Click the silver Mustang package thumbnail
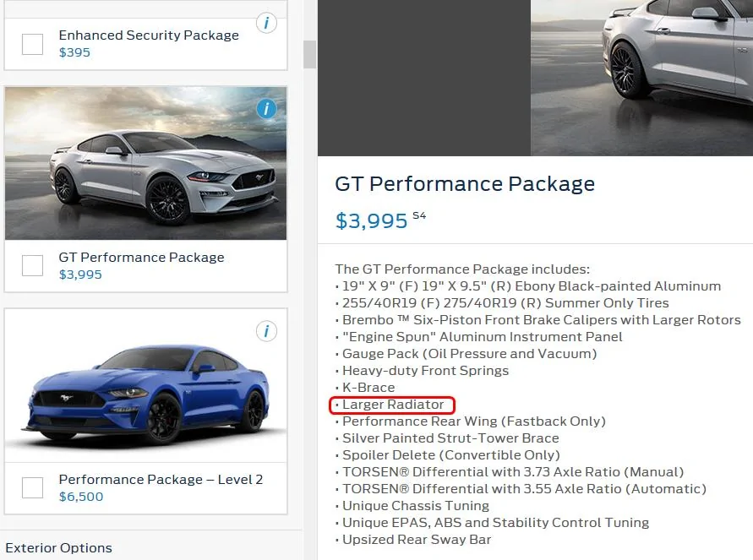The height and width of the screenshot is (560, 753). (x=146, y=163)
